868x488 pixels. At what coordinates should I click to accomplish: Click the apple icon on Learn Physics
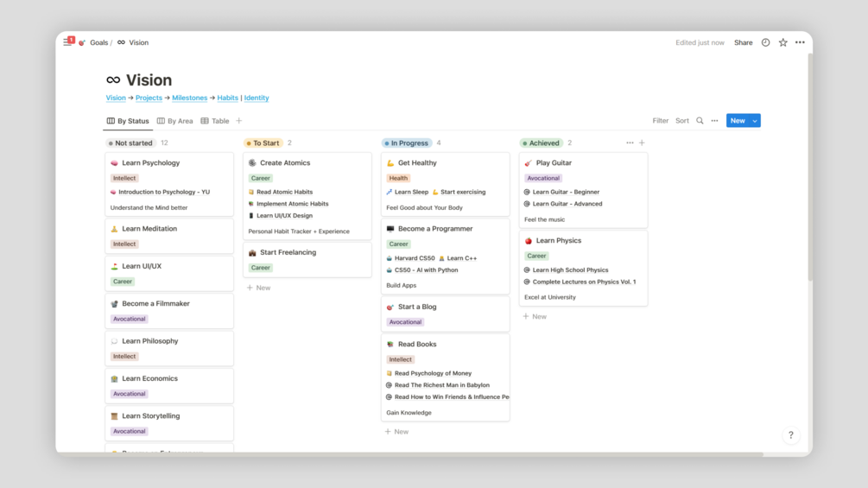528,241
